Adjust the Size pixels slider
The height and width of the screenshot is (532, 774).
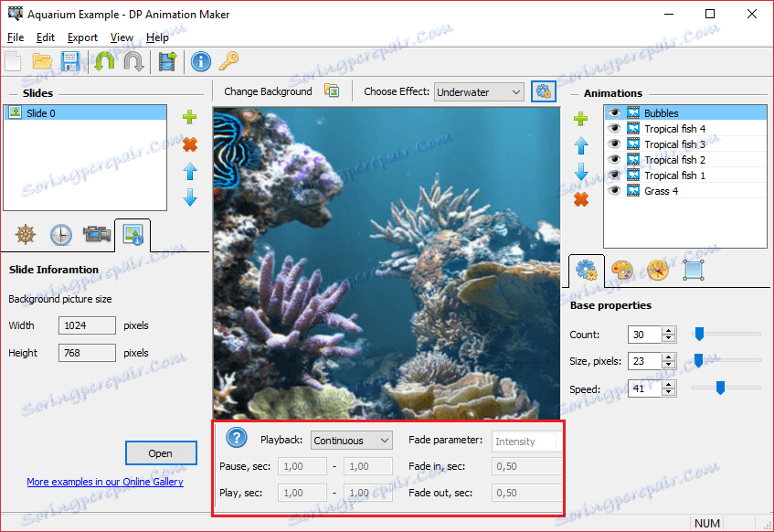698,360
